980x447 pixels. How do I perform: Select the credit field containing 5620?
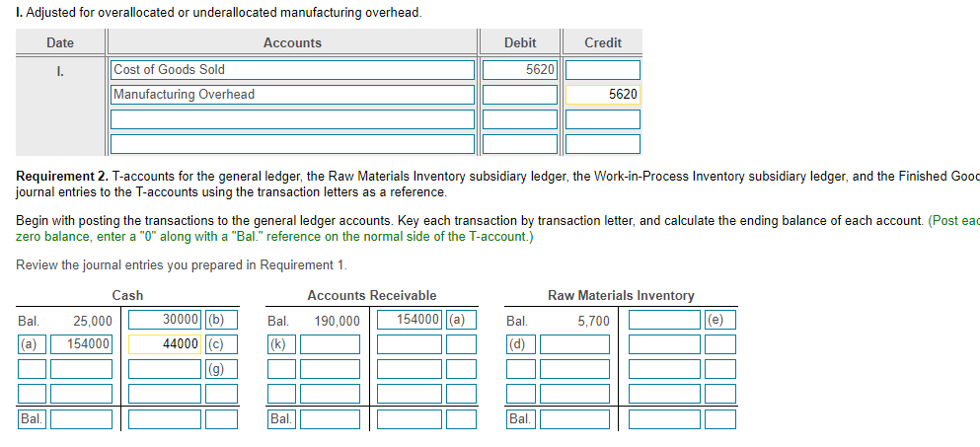pyautogui.click(x=602, y=95)
